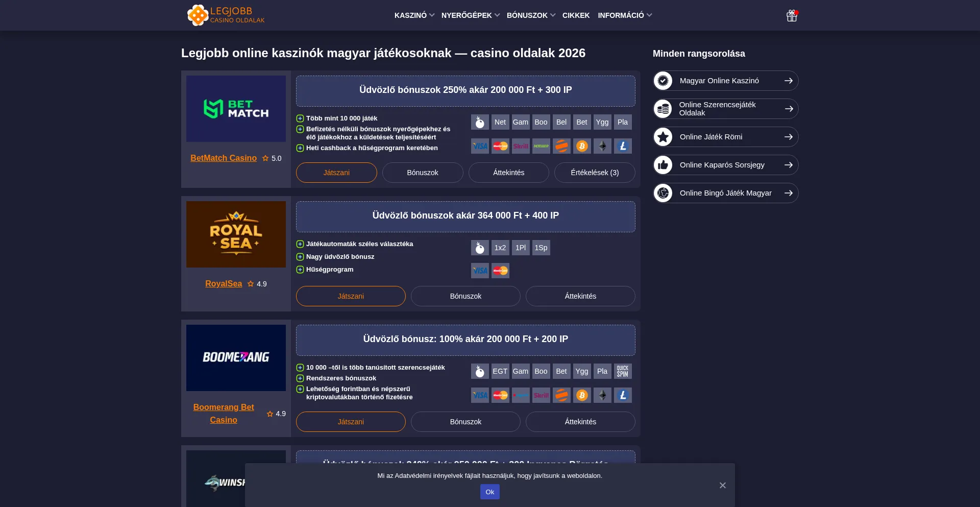Click Játszani button for RoyalSea
Viewport: 980px width, 507px height.
coord(351,296)
